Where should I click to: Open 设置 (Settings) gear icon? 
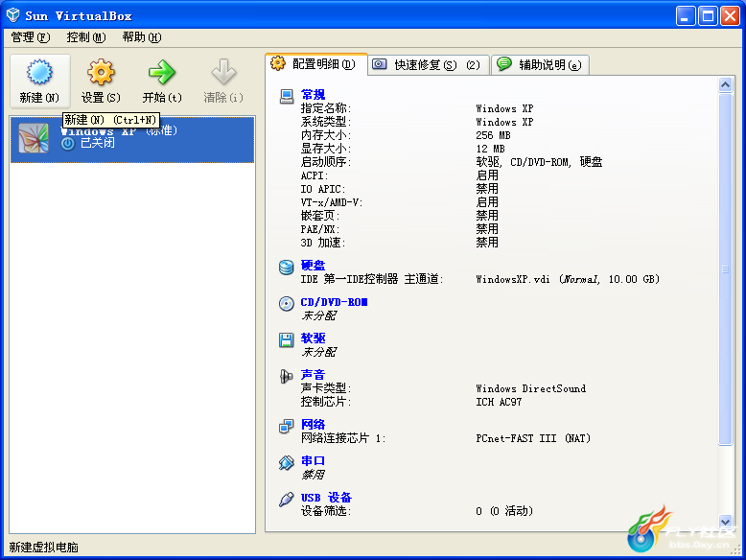101,72
